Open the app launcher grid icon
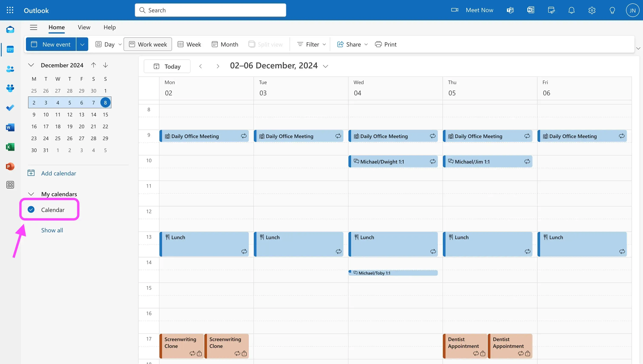This screenshot has width=643, height=364. (10, 10)
